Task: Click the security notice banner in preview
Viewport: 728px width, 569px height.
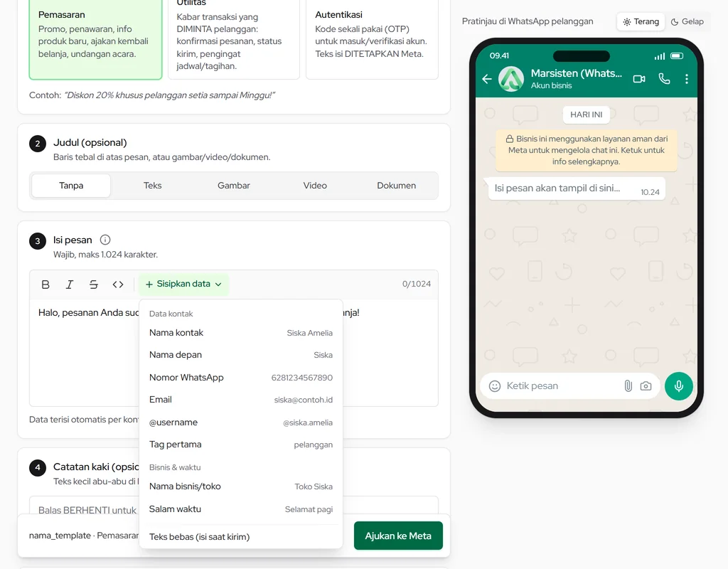Action: [x=587, y=150]
